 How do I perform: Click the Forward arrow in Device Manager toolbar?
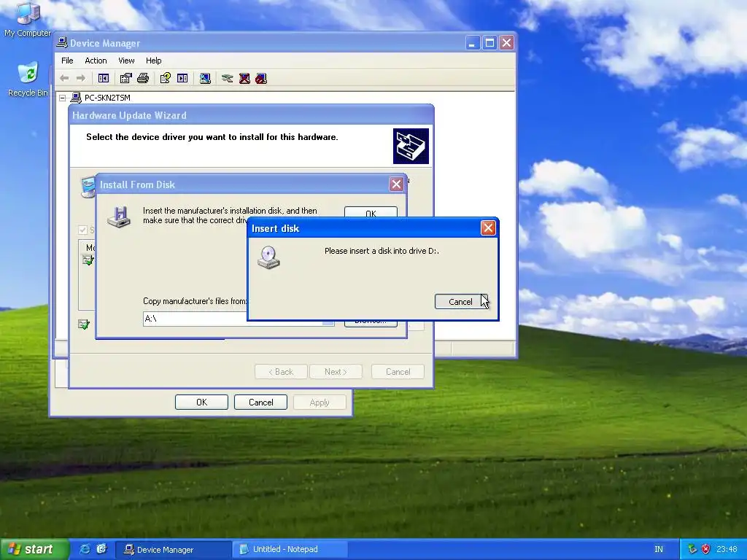[x=81, y=78]
